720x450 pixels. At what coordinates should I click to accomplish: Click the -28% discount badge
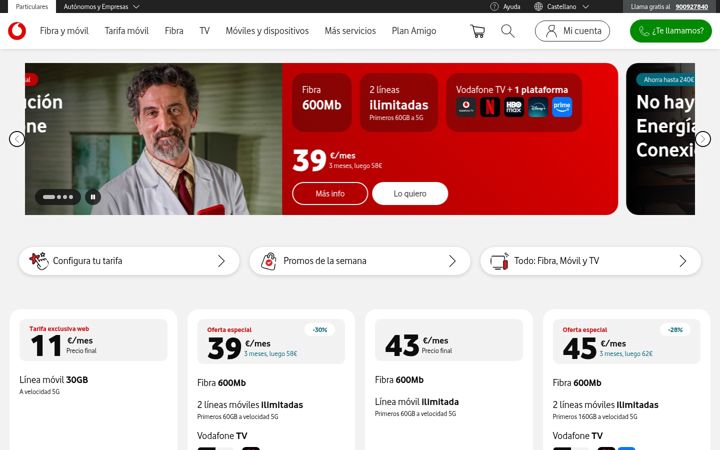tap(675, 330)
